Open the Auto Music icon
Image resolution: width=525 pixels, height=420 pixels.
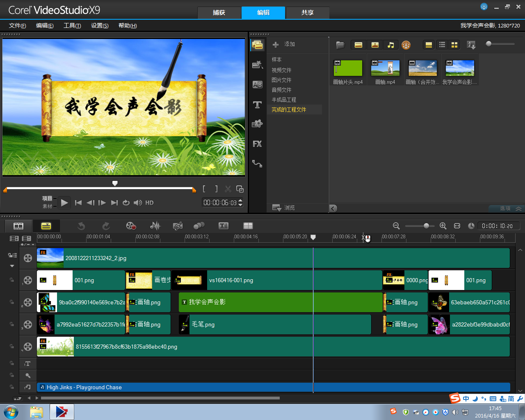coord(178,226)
